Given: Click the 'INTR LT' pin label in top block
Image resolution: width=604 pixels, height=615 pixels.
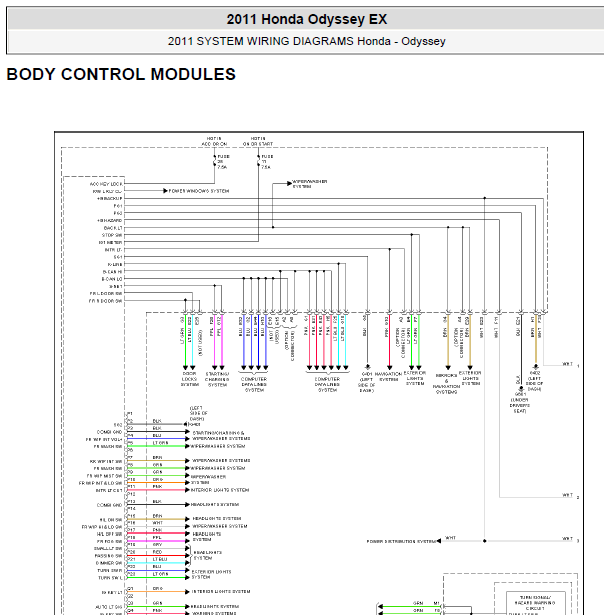Looking at the screenshot, I should 113,250.
